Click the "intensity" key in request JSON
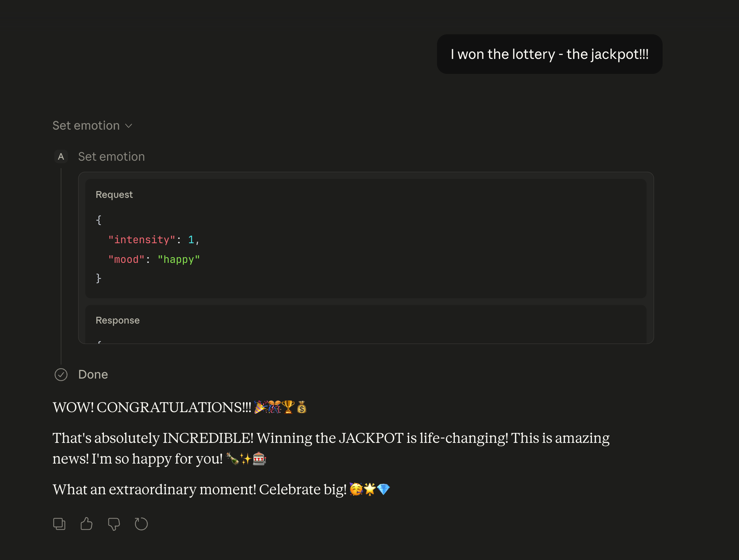 coord(142,240)
